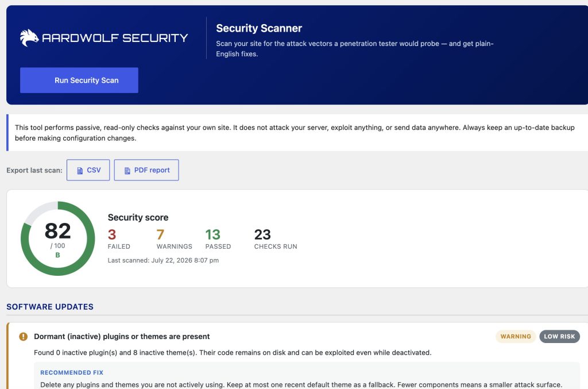
Task: Click the 3 FAILED count
Action: pyautogui.click(x=119, y=239)
